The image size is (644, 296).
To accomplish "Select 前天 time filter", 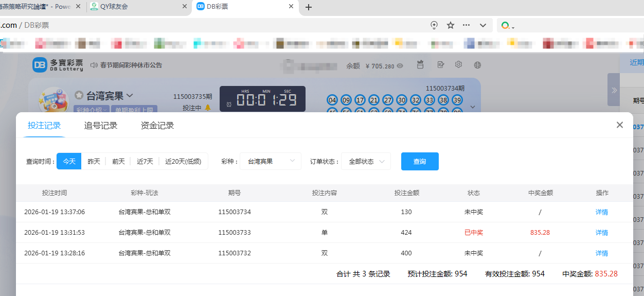I will click(x=118, y=161).
